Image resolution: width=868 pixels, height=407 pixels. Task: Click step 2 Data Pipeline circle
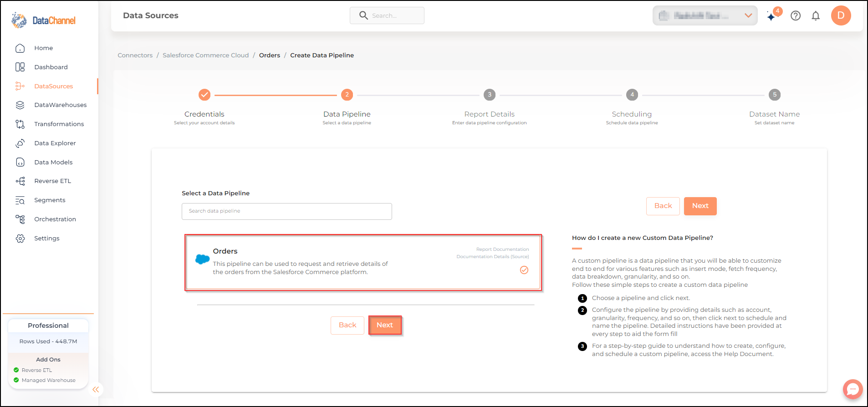tap(347, 95)
